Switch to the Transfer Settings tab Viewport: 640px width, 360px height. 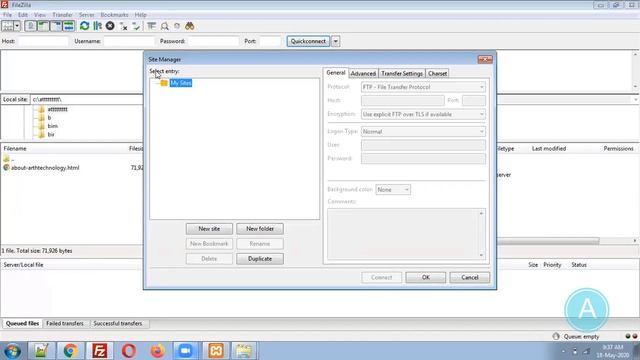click(x=402, y=73)
